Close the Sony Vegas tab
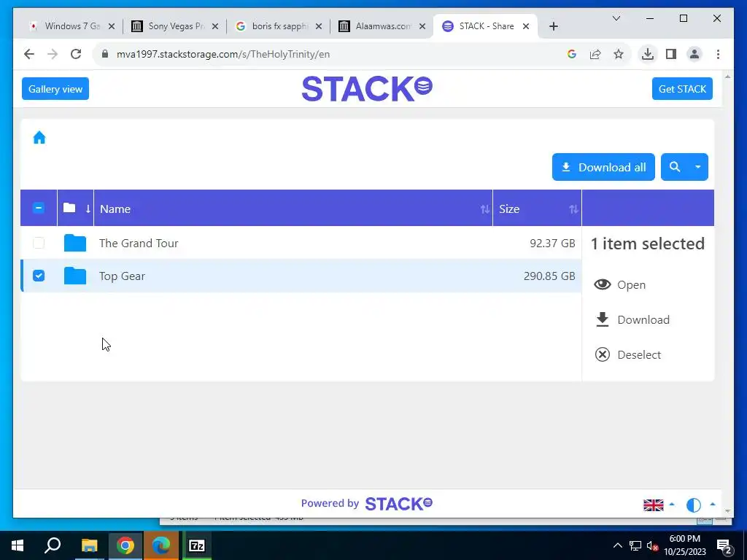The height and width of the screenshot is (560, 747). (215, 26)
